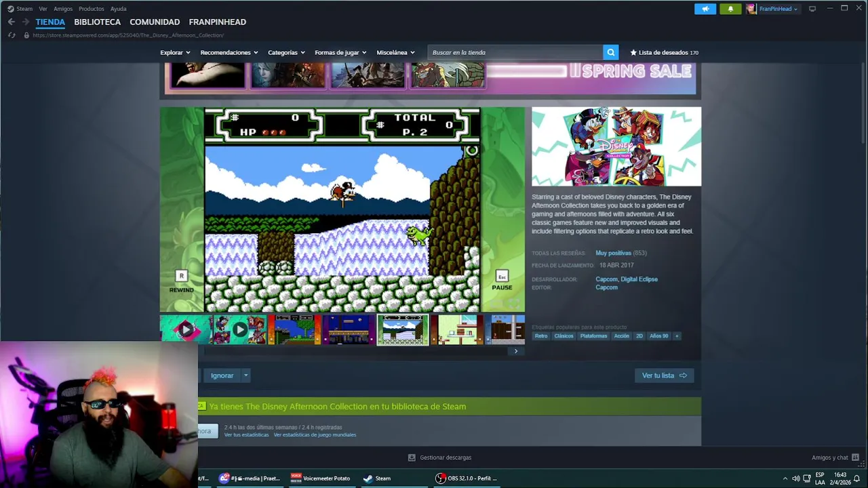Reload the store page
The width and height of the screenshot is (868, 488).
pos(12,35)
